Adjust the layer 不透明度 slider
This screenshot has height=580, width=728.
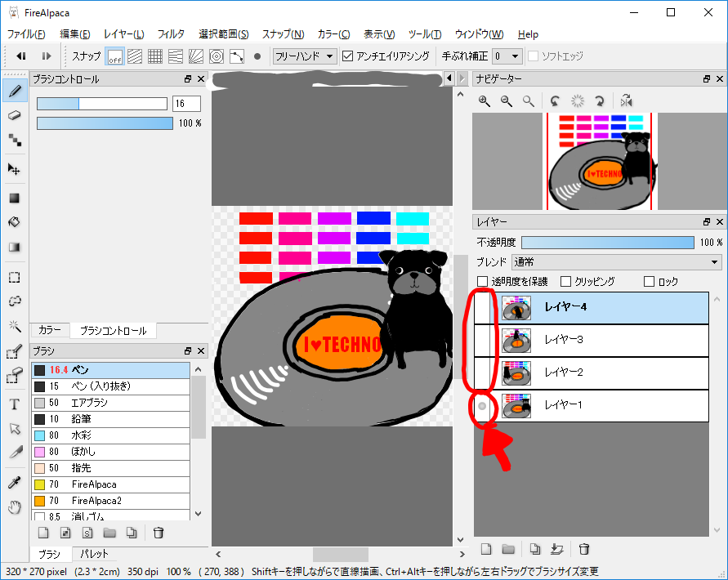[x=608, y=243]
